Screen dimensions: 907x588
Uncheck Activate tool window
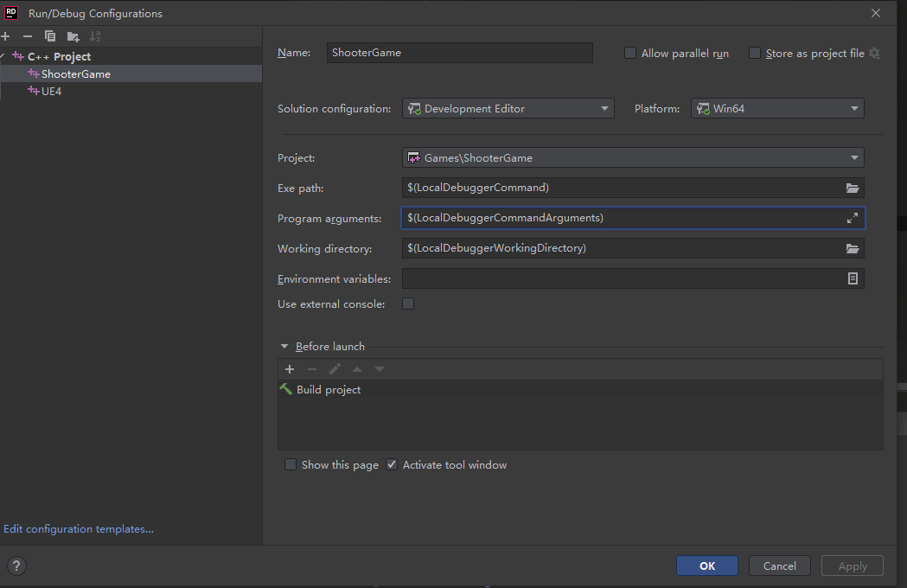click(x=392, y=464)
